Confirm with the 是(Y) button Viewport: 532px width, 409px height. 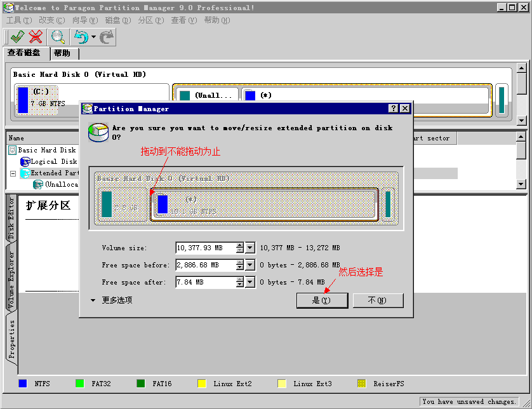point(322,300)
